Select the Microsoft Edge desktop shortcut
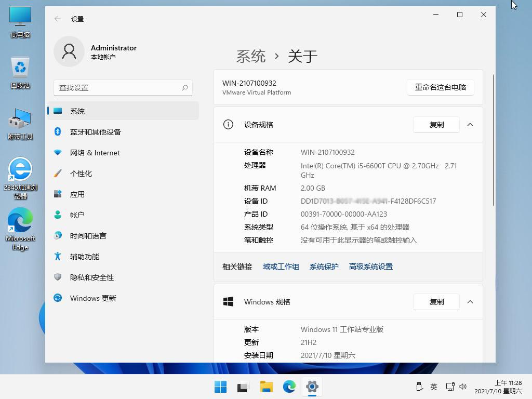The height and width of the screenshot is (399, 532). (20, 229)
